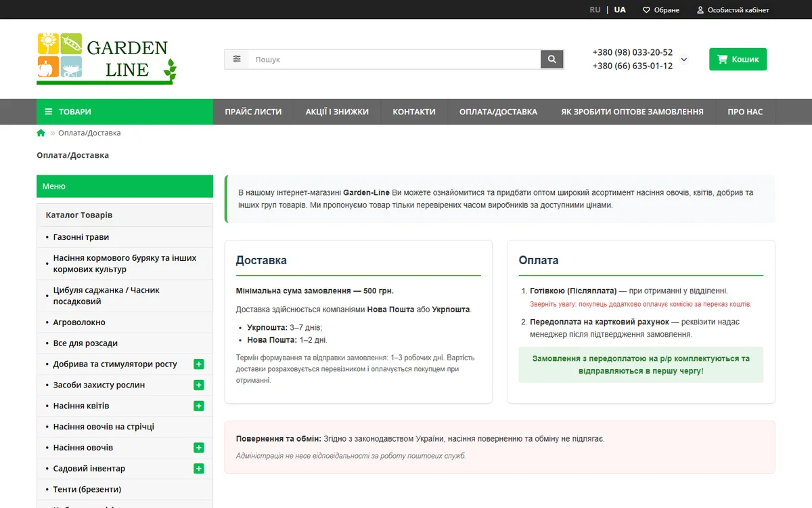
Task: Click the magnifier search button
Action: pos(552,59)
